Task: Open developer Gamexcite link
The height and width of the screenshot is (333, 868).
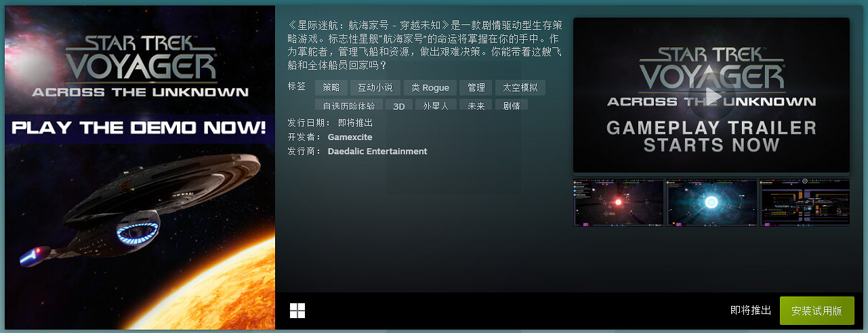Action: 350,137
